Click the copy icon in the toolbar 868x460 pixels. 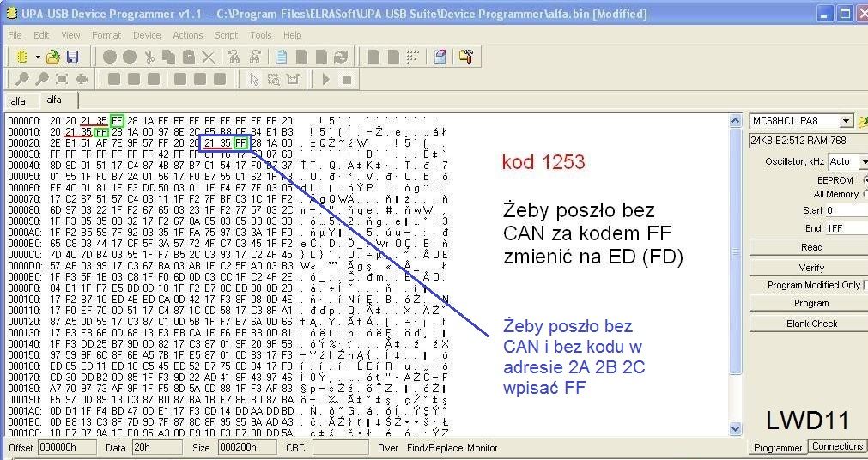click(x=169, y=57)
